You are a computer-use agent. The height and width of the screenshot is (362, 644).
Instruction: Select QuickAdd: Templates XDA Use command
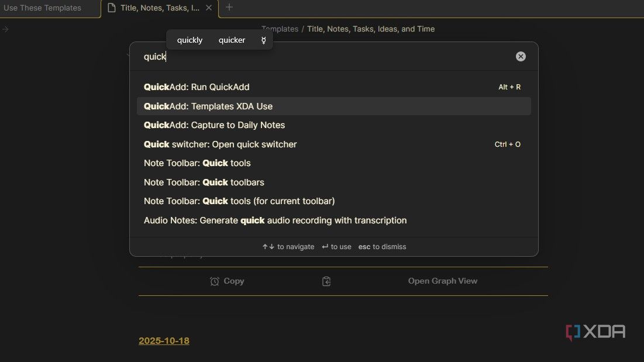coord(333,106)
